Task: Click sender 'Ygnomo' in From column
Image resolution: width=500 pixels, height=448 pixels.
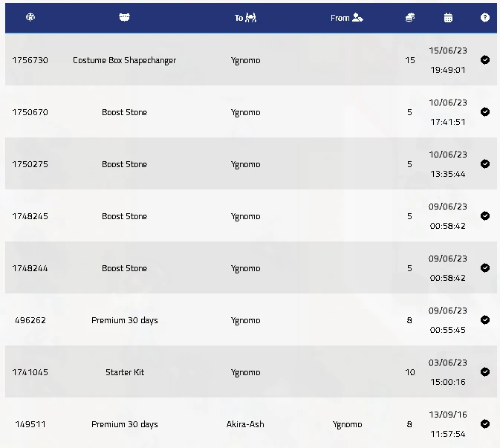Action: pos(347,425)
